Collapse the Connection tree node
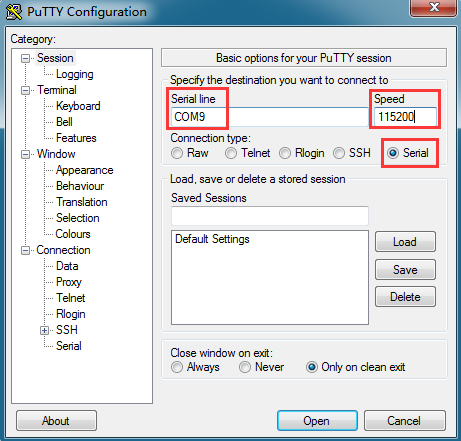 pos(25,250)
